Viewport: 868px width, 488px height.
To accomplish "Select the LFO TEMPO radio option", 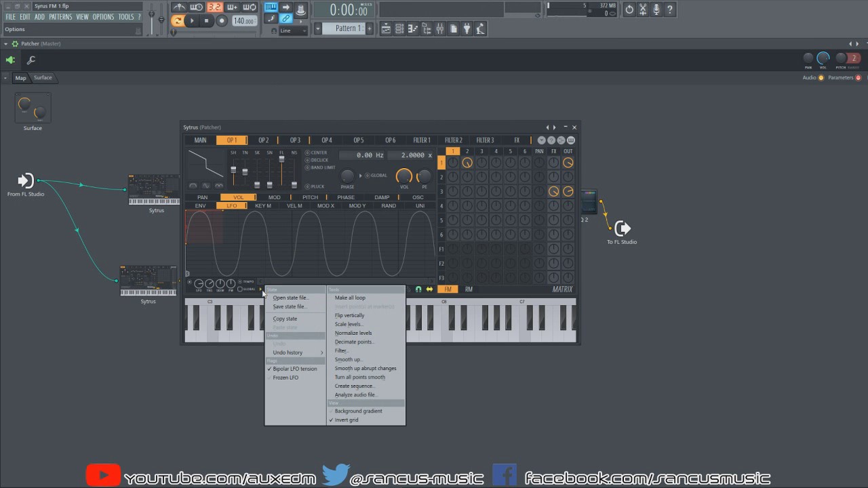I will point(240,281).
